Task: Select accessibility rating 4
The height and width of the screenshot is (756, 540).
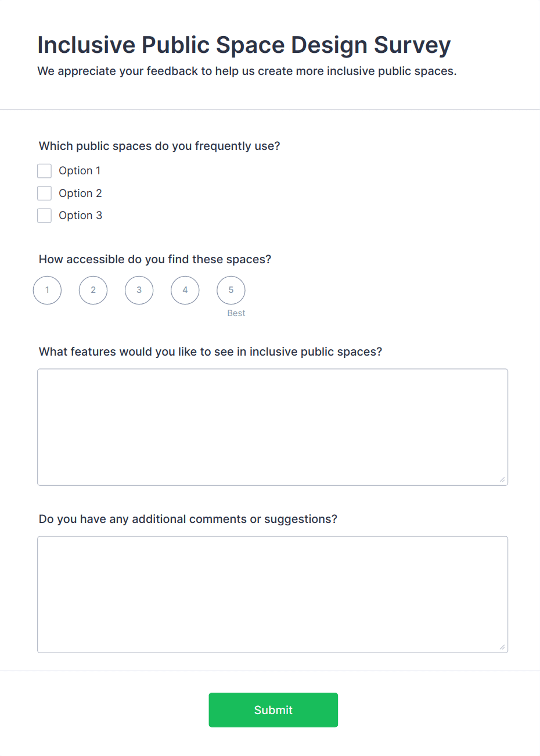Action: [185, 290]
